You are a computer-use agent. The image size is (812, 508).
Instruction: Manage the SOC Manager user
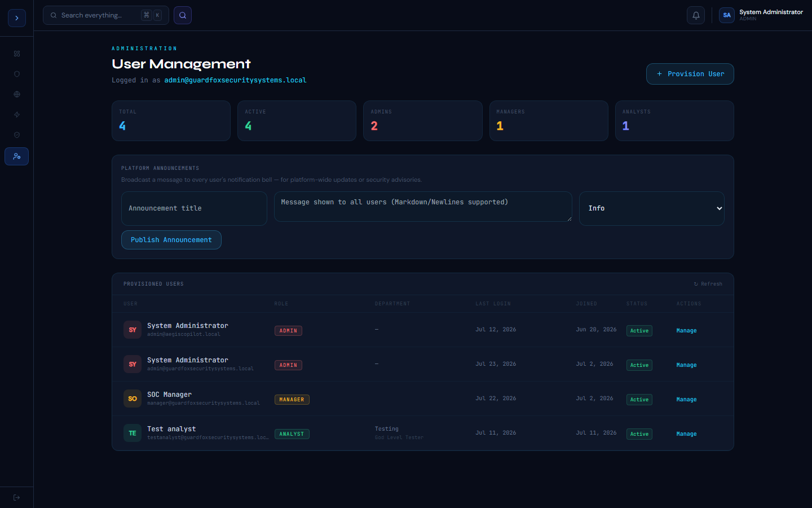pos(686,400)
